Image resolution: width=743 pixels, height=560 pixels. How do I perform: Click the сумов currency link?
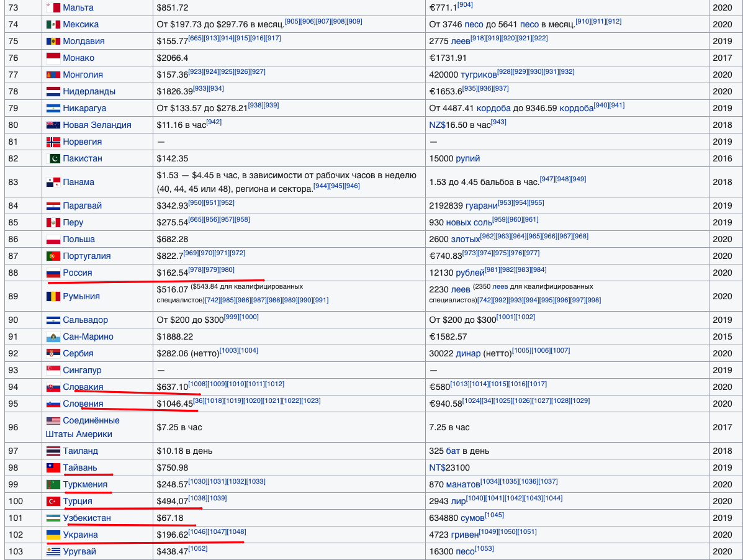click(x=472, y=518)
